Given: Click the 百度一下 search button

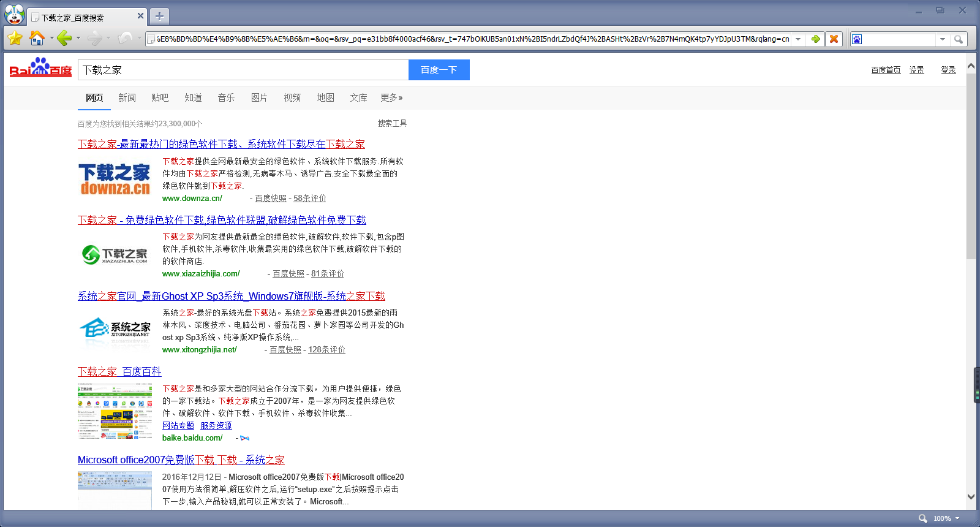Looking at the screenshot, I should click(x=439, y=70).
